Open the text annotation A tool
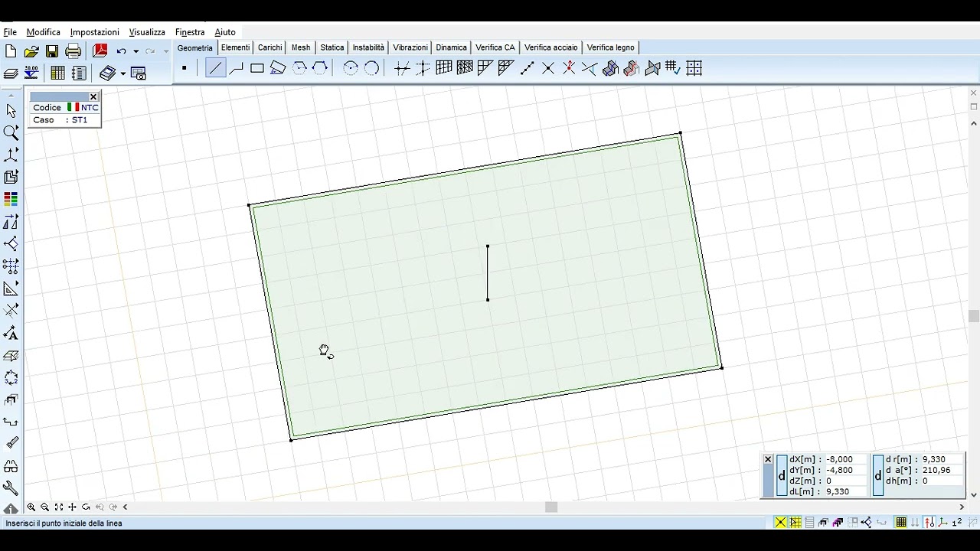Viewport: 980px width, 551px height. 11,333
